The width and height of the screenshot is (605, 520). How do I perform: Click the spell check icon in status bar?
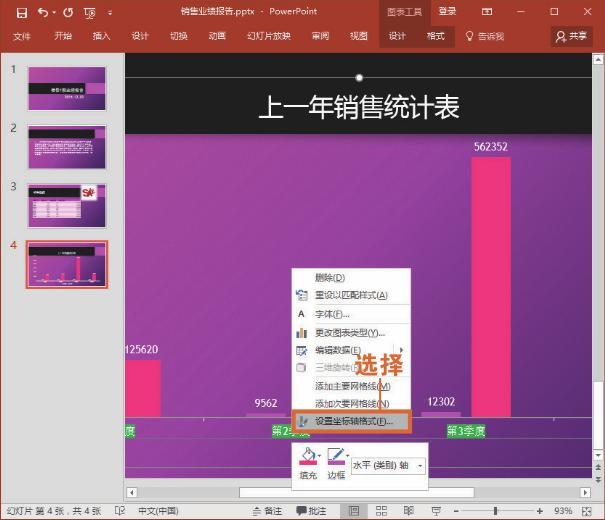120,511
